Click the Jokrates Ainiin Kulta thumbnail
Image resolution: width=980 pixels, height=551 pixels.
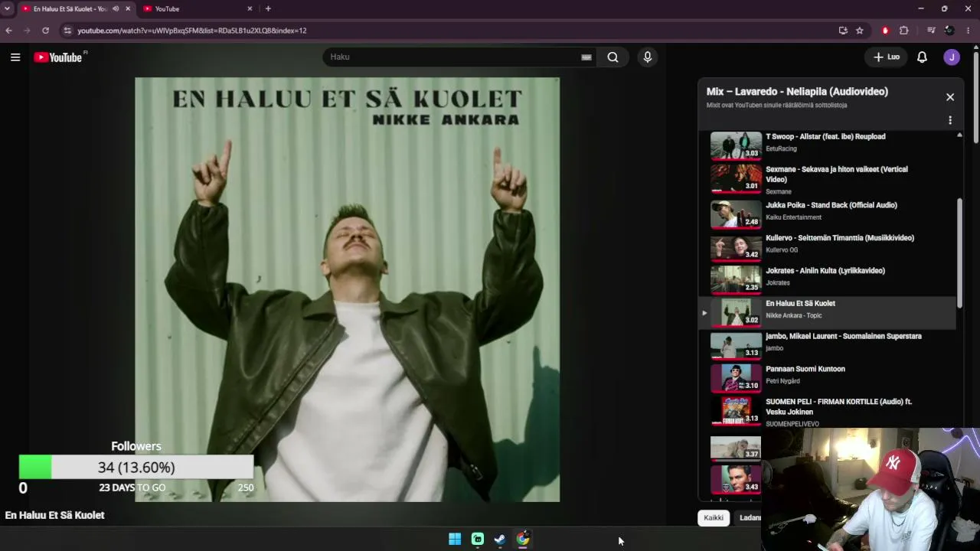[x=736, y=280]
